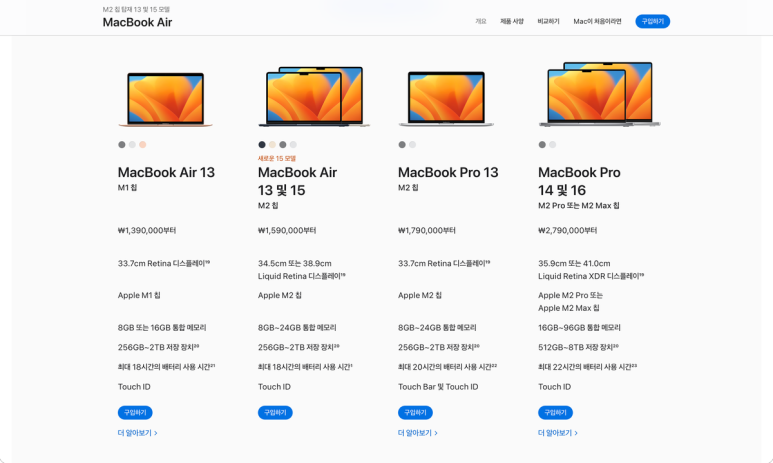Screen dimensions: 773x463
Task: Click the 512GB~8TB 저장 장치 text
Action: (x=578, y=347)
